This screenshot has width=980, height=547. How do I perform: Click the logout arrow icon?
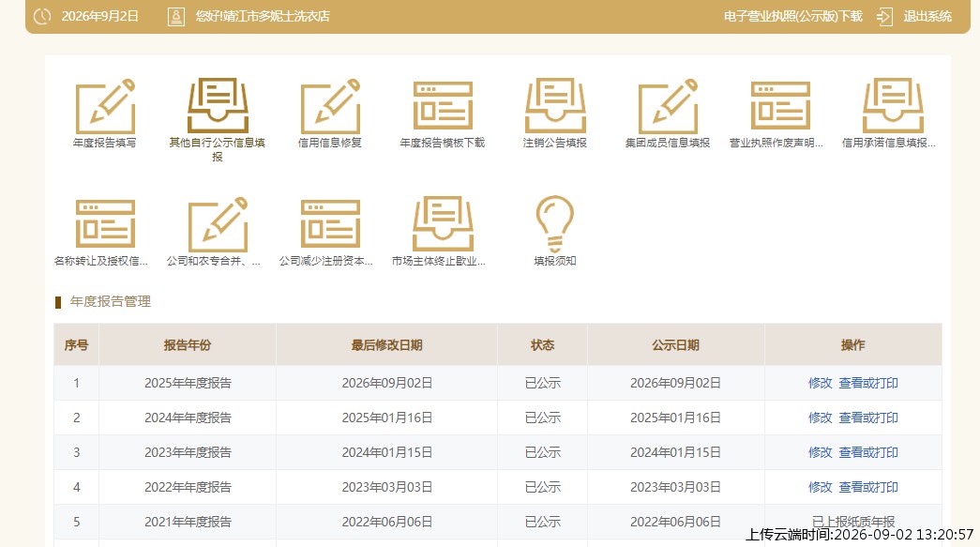pyautogui.click(x=884, y=16)
